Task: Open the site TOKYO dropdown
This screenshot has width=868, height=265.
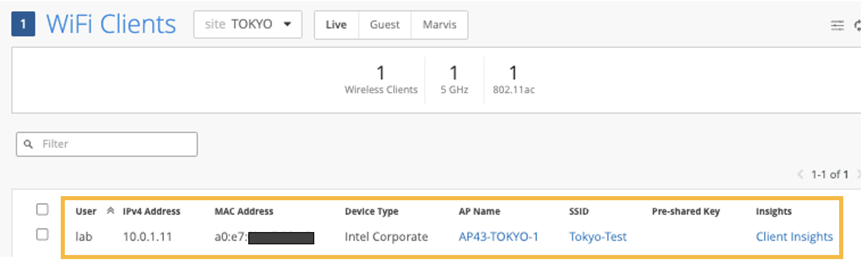Action: (248, 25)
